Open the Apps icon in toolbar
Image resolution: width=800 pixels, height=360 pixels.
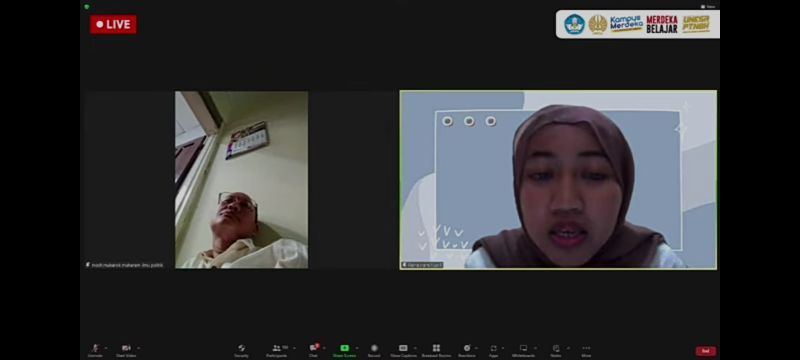(x=493, y=350)
